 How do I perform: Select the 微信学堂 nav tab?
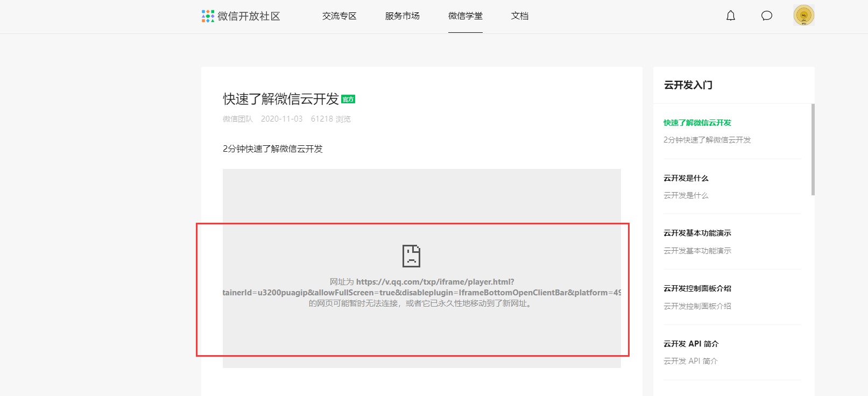(x=465, y=16)
